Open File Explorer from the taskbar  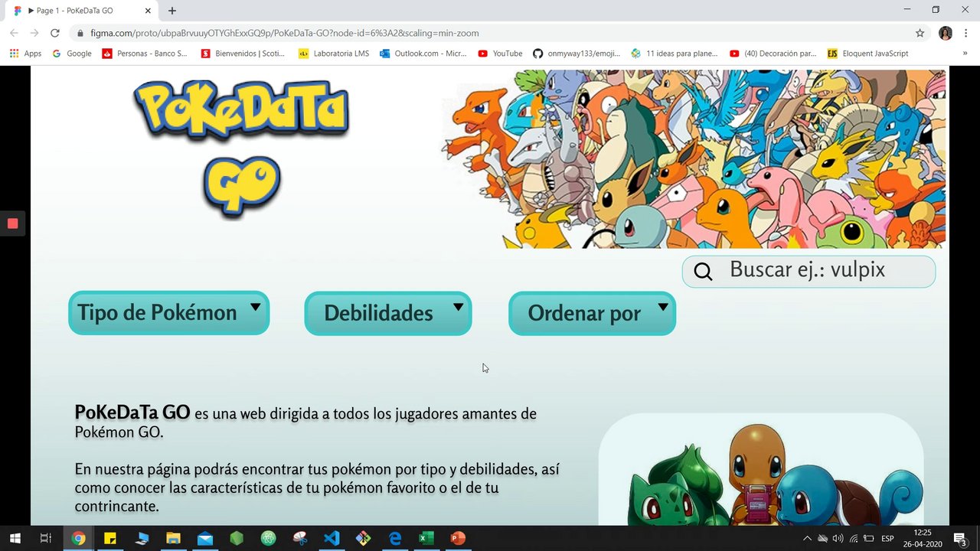click(173, 539)
